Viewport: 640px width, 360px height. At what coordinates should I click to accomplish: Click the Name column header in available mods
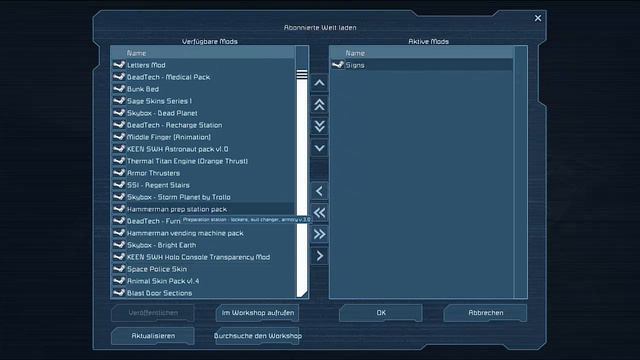203,53
